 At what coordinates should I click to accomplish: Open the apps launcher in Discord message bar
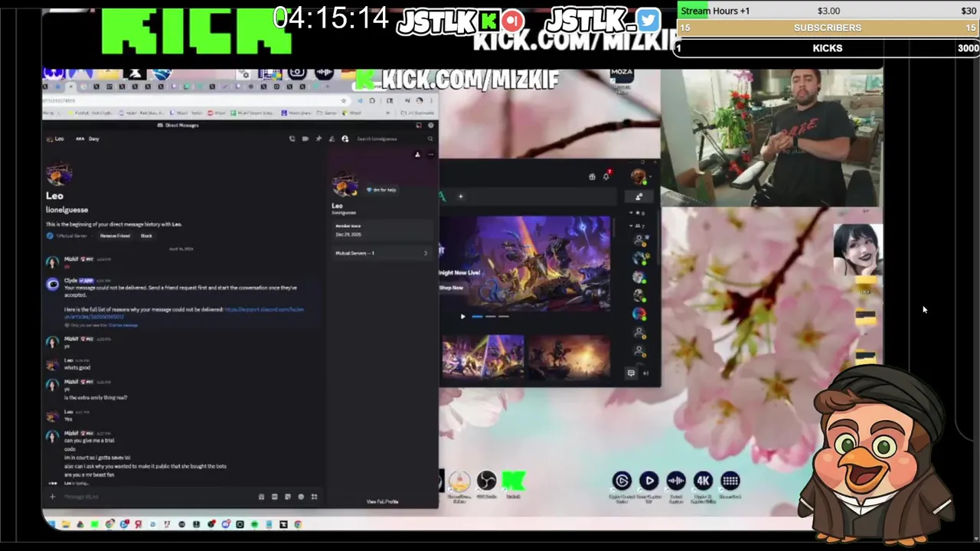click(x=314, y=497)
